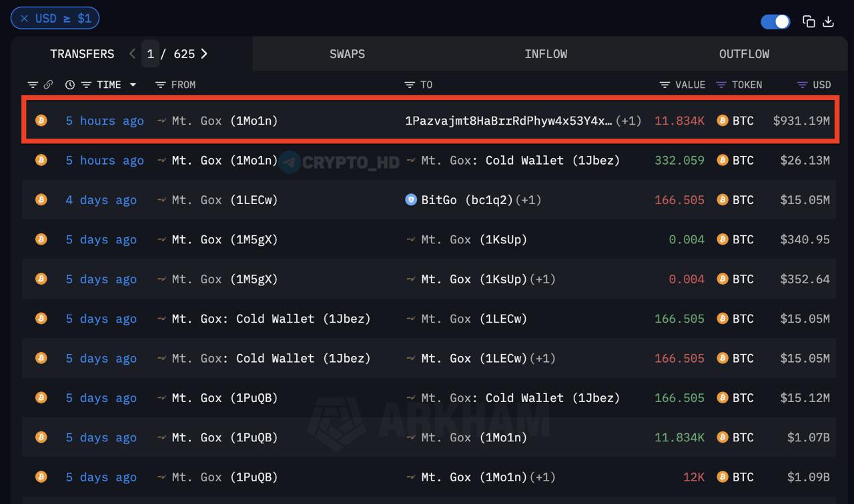Viewport: 854px width, 504px height.
Task: Click Bitcoin icon of the $931.19M row
Action: [x=41, y=121]
